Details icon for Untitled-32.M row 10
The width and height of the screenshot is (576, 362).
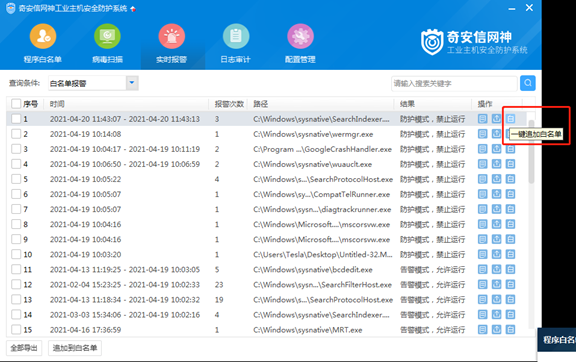click(482, 254)
